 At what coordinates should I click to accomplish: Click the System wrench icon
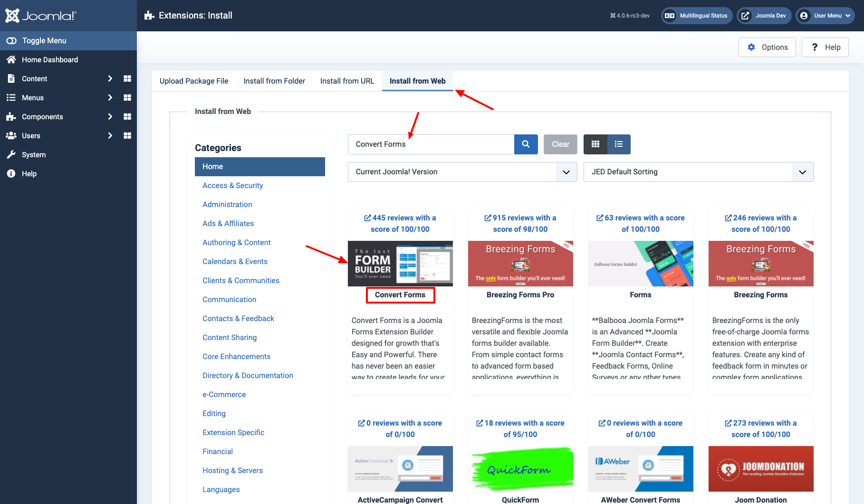tap(11, 155)
